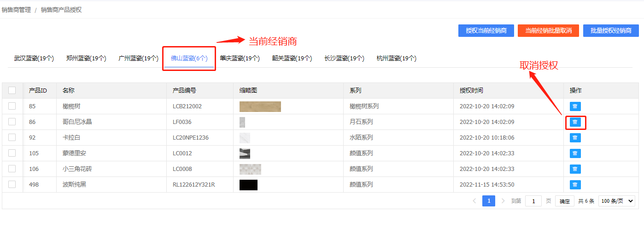This screenshot has width=644, height=235.
Task: Open the 100 条/页 page size dropdown
Action: tap(616, 201)
